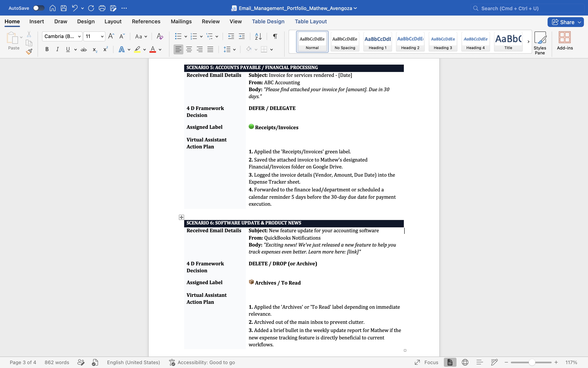
Task: Shrink font size with the decrease font icon
Action: click(x=122, y=36)
